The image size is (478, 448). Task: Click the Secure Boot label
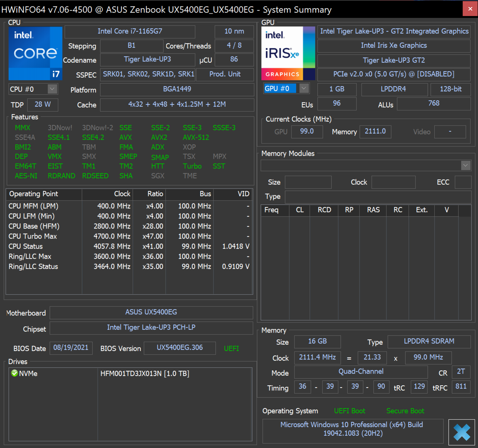[405, 411]
